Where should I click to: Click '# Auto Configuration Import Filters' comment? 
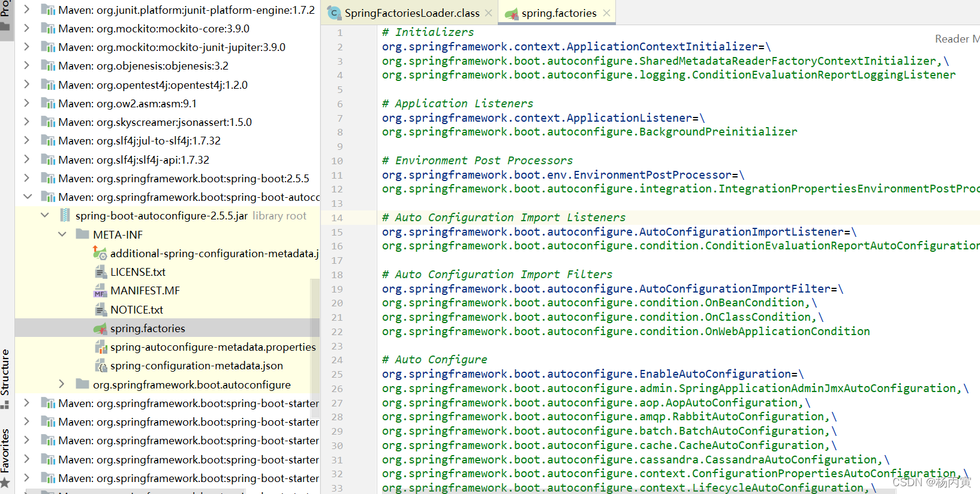click(497, 275)
